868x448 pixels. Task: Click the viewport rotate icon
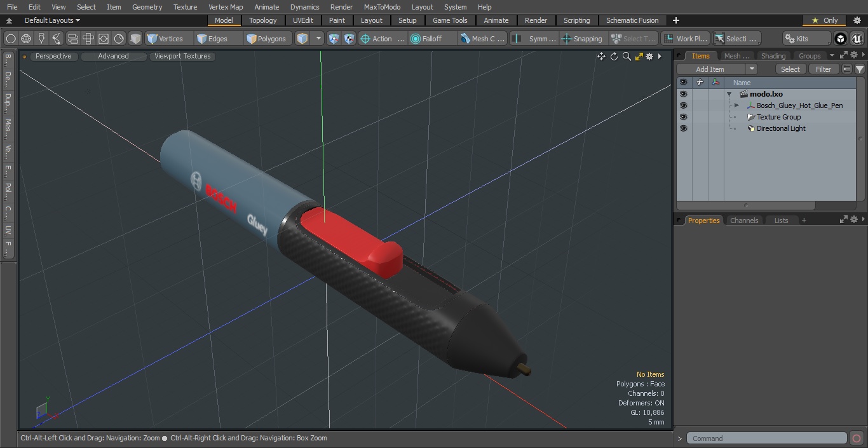614,57
